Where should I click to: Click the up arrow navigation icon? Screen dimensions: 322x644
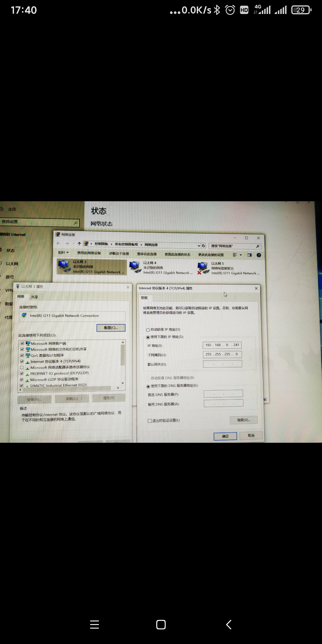[x=79, y=244]
